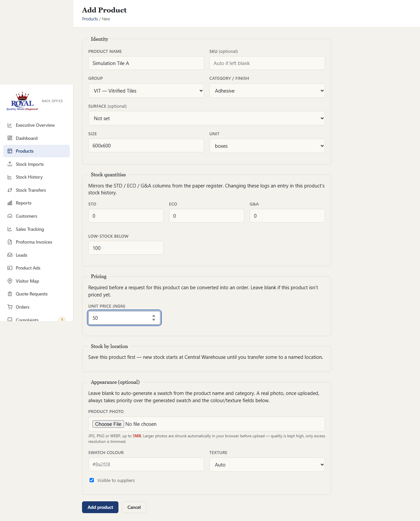Viewport: 420px width, 521px height.
Task: Open Stock History section
Action: 36,177
